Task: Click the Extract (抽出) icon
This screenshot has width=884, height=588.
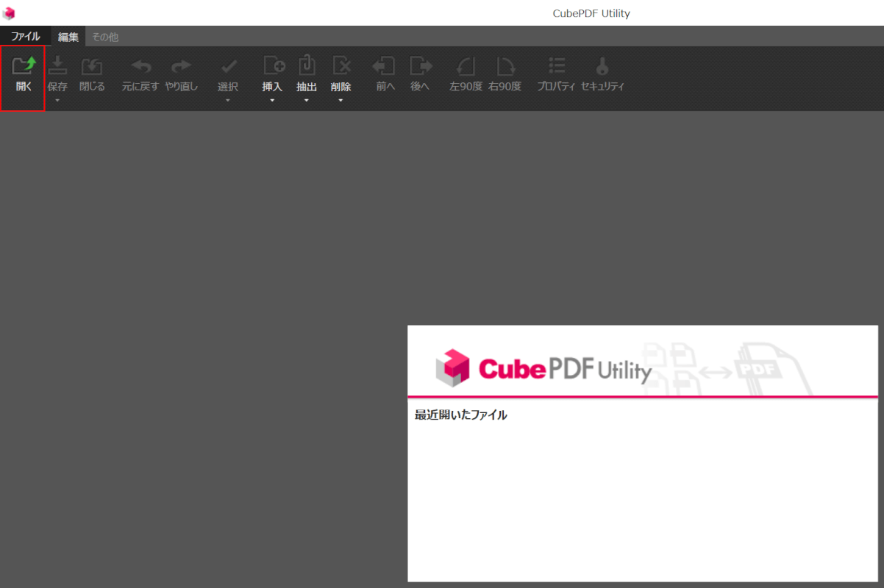Action: pyautogui.click(x=307, y=65)
